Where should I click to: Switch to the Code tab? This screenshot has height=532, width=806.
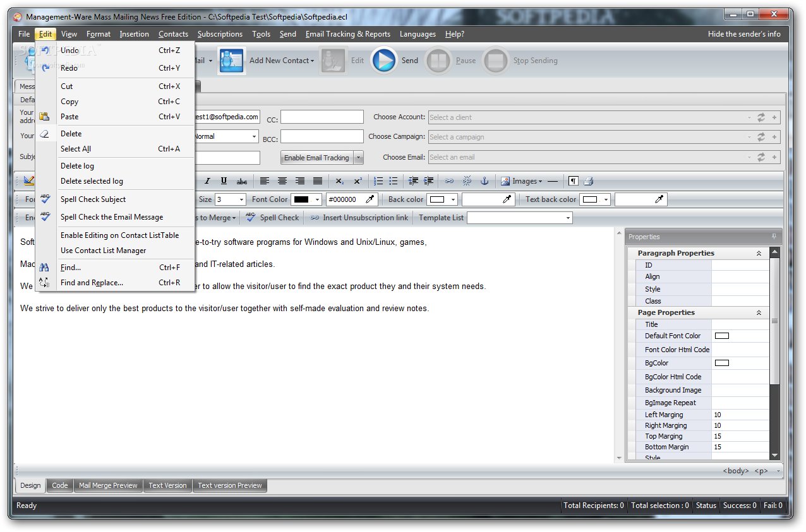pos(60,485)
